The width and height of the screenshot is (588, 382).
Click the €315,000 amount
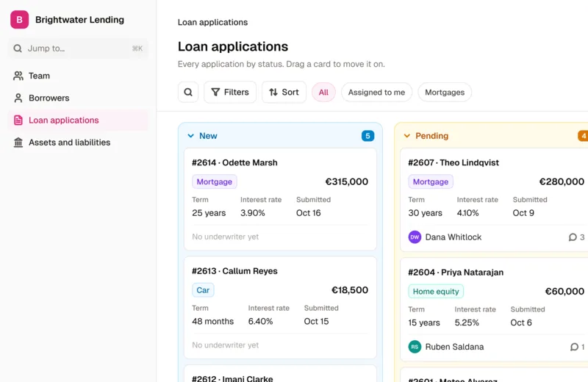coord(346,181)
